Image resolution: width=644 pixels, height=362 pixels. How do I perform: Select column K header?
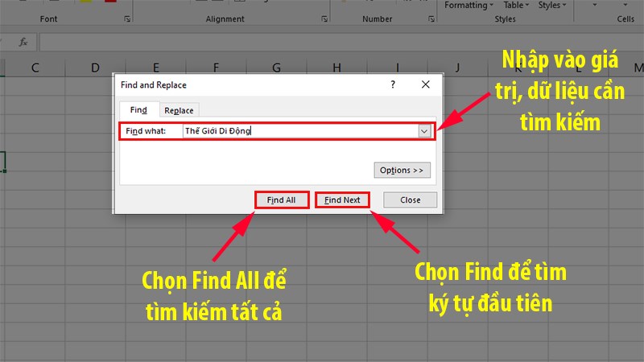[x=515, y=68]
